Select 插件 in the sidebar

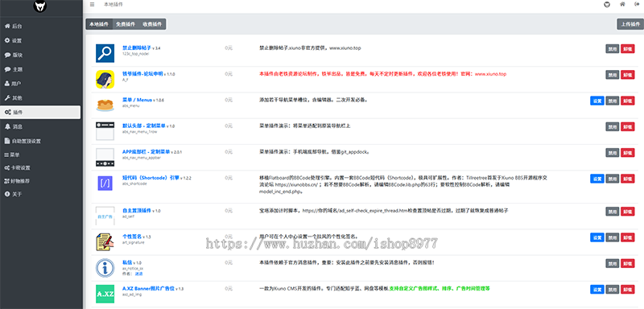[x=40, y=113]
